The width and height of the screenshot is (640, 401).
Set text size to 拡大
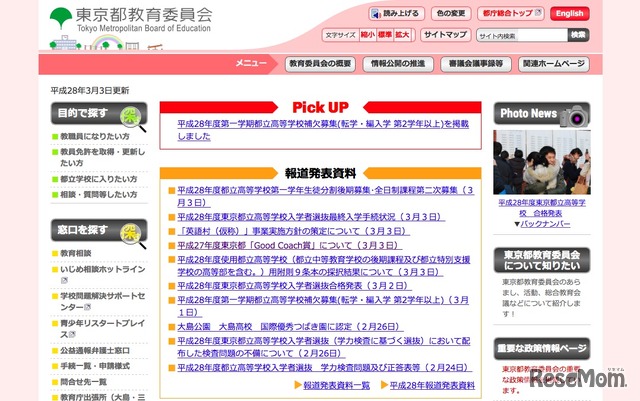coord(402,35)
